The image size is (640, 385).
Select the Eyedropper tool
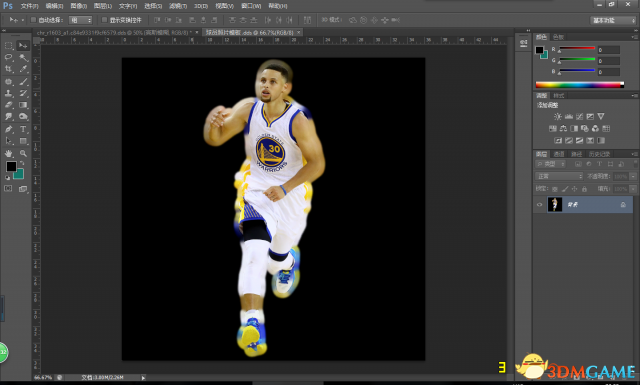[x=23, y=69]
